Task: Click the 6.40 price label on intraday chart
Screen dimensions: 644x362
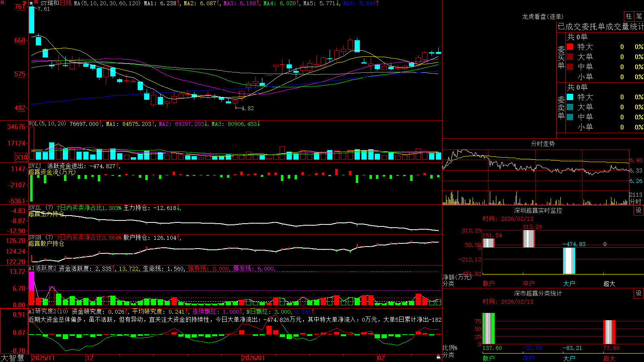Action: click(x=636, y=160)
